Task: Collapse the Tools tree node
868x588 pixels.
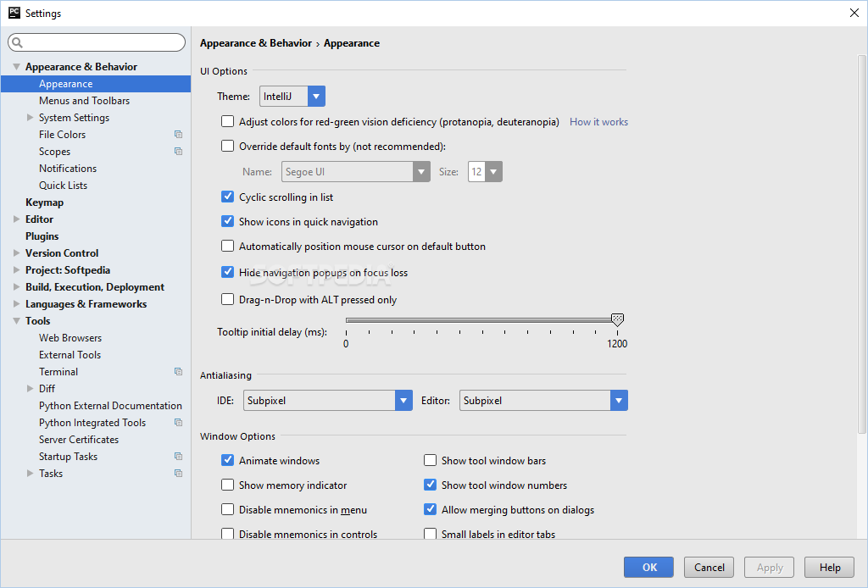Action: point(17,321)
